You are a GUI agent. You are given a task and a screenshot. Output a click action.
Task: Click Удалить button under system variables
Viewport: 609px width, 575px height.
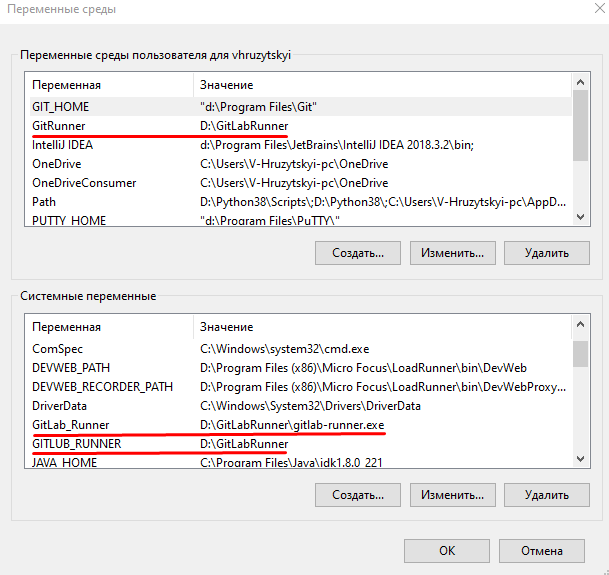(x=546, y=495)
